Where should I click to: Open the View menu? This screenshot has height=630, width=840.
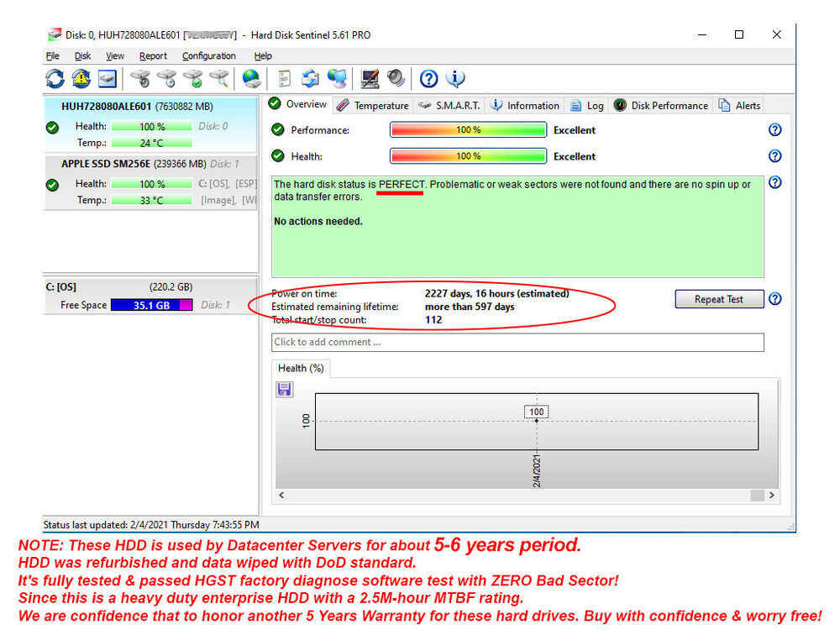coord(114,55)
